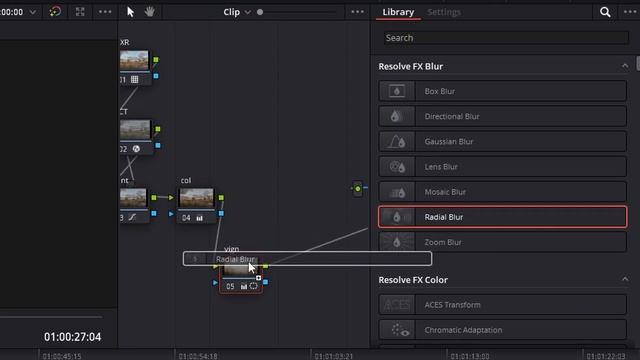
Task: Open the timecode dropdown chevron
Action: click(33, 12)
